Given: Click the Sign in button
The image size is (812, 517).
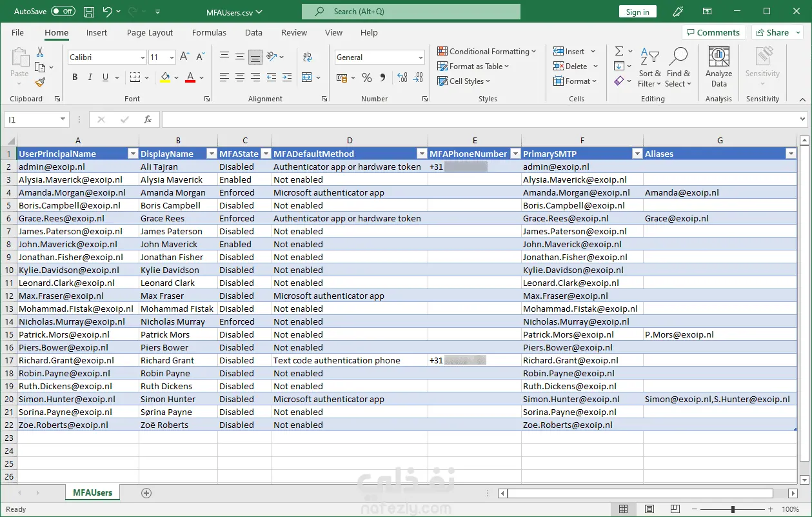Looking at the screenshot, I should (637, 12).
